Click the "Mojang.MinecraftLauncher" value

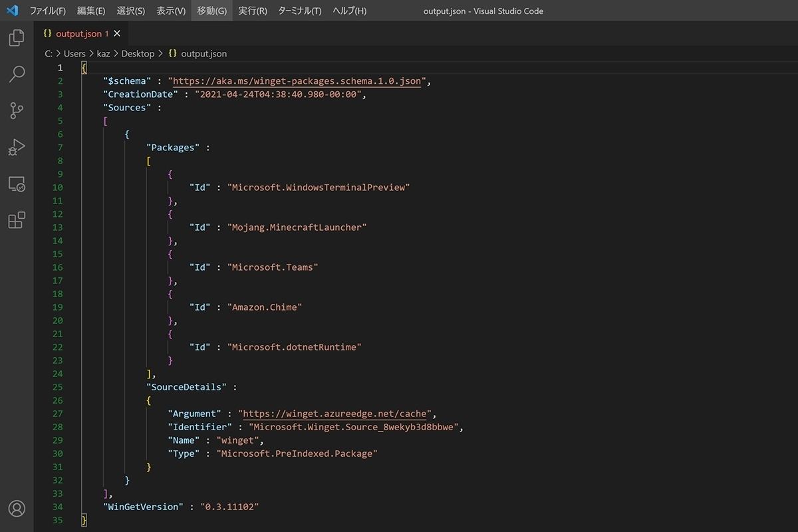(x=297, y=227)
